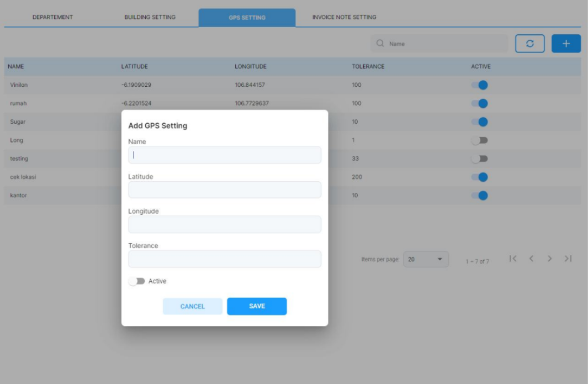Cancel the Add GPS Setting dialog
This screenshot has width=588, height=384.
[192, 306]
